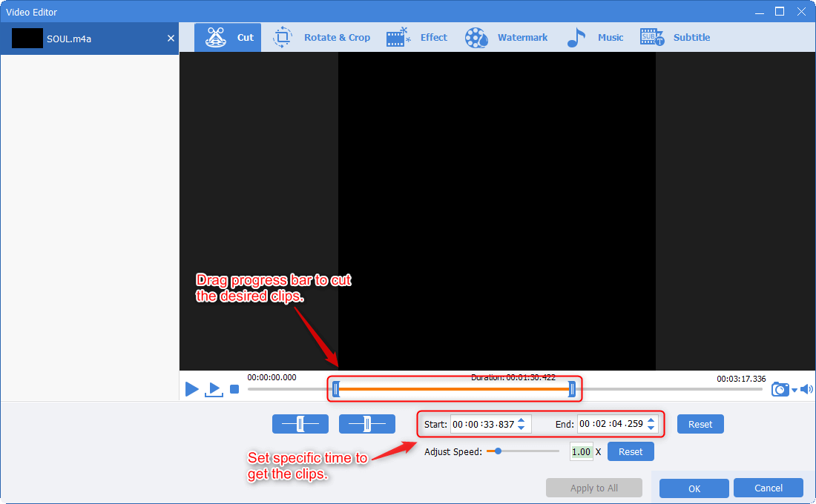The height and width of the screenshot is (504, 816).
Task: Take a snapshot with the camera icon
Action: coord(780,389)
